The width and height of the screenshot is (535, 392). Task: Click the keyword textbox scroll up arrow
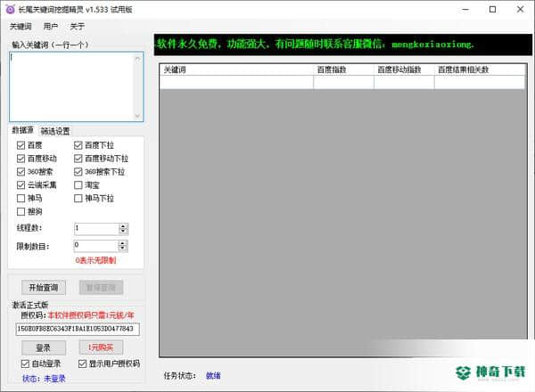tap(137, 59)
